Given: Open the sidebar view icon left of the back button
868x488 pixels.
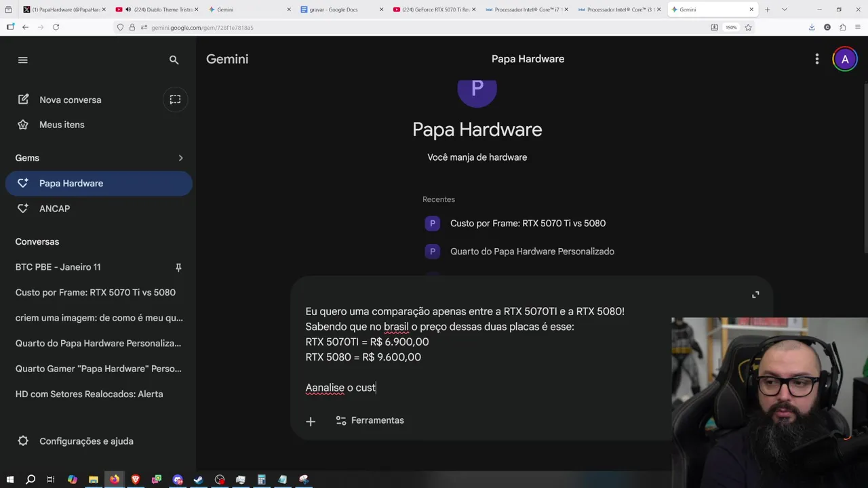Looking at the screenshot, I should click(x=10, y=27).
